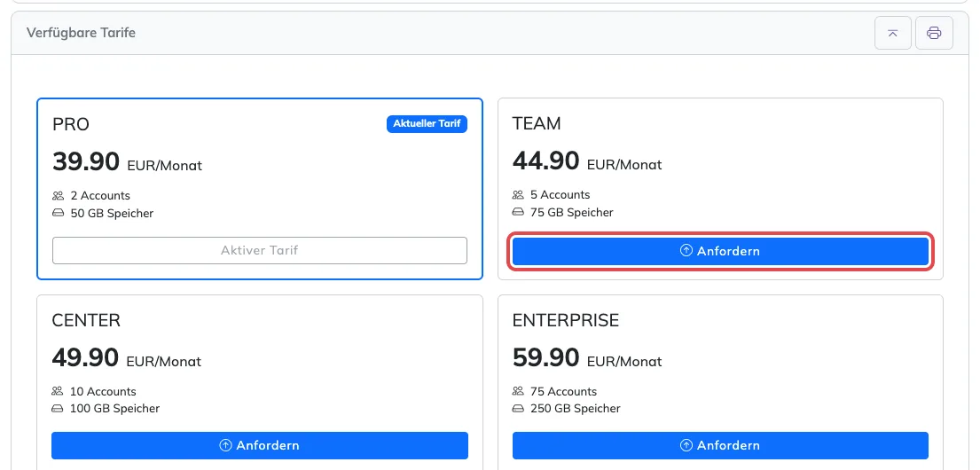Click the ENTERPRISE plan title
The width and height of the screenshot is (980, 470).
pos(566,321)
